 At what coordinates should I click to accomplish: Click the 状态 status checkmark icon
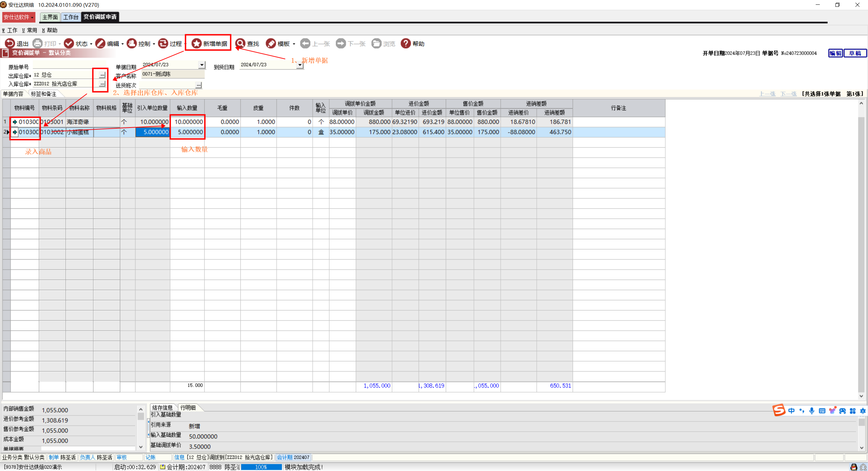pos(69,43)
